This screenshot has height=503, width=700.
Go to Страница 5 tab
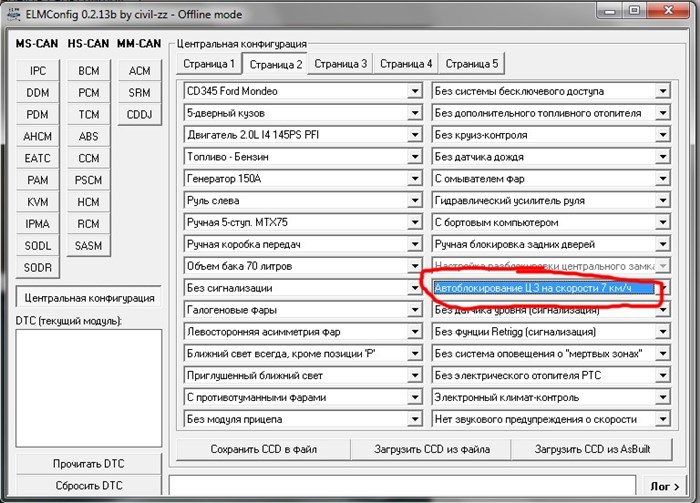(x=471, y=64)
